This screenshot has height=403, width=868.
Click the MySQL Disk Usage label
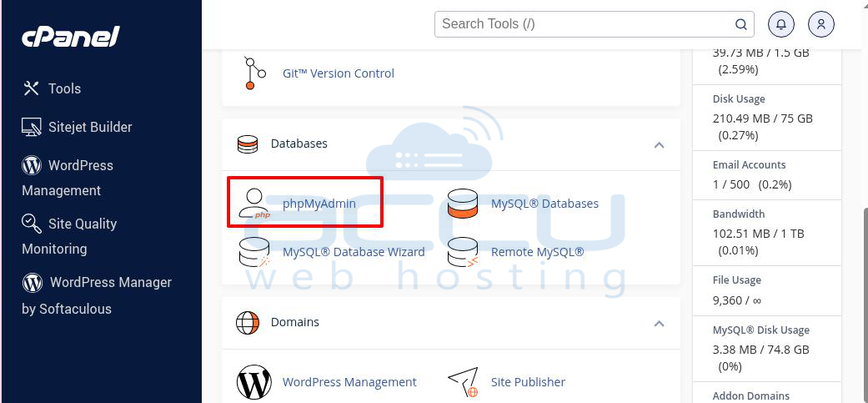tap(760, 330)
